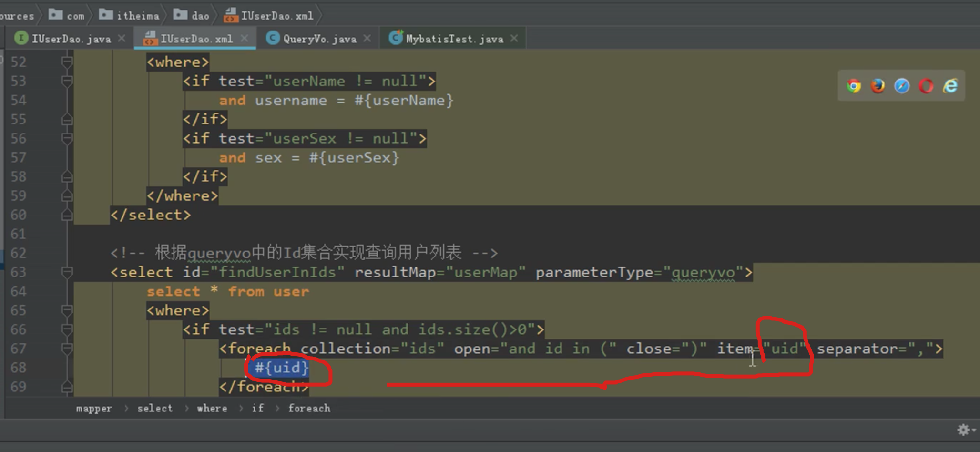Click parameterType="queryvo" on line 63

(640, 272)
